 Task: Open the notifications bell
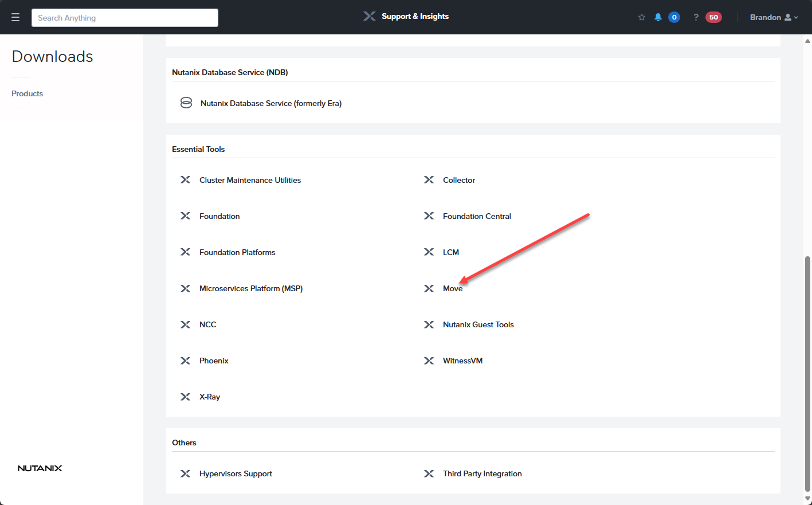coord(658,17)
